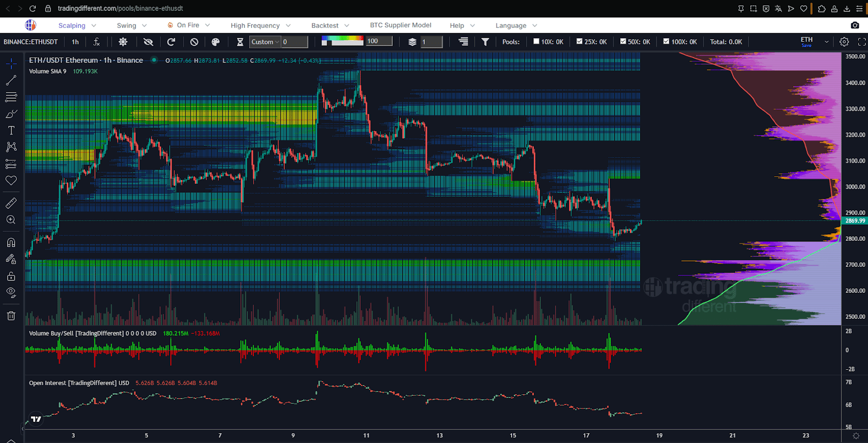The height and width of the screenshot is (443, 868).
Task: Click the Volume Buy/Sell indicator label
Action: pyautogui.click(x=93, y=333)
